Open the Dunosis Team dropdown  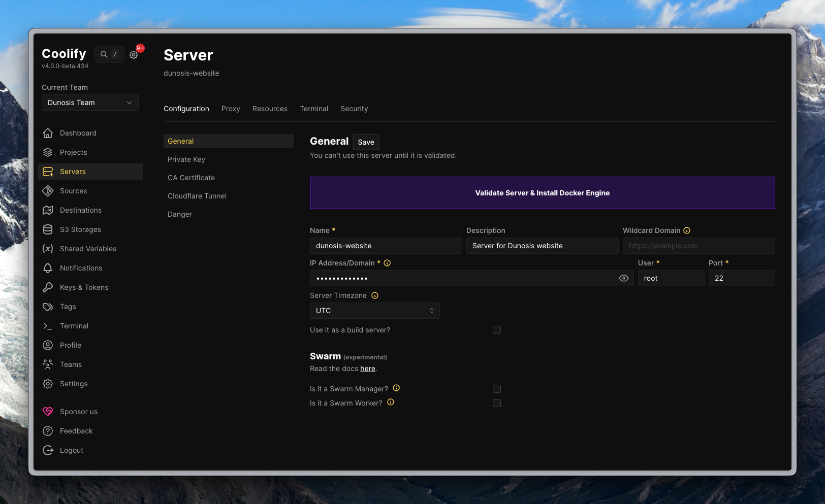coord(90,103)
